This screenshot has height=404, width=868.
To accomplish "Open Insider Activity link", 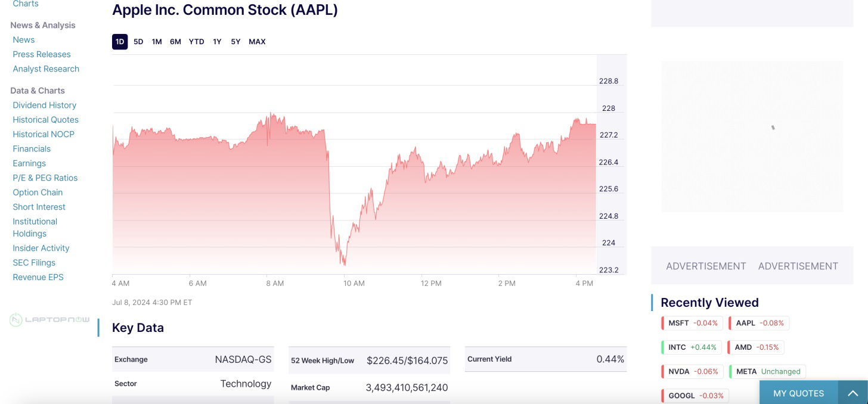I will (x=41, y=248).
